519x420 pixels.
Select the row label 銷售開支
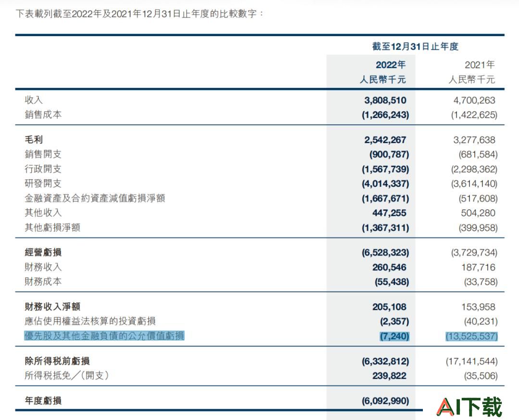(x=43, y=154)
